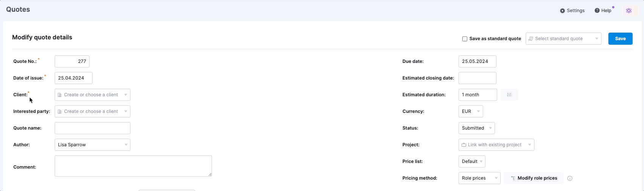Expand the Author dropdown showing Lisa Sparrow
The image size is (644, 191).
click(x=93, y=145)
